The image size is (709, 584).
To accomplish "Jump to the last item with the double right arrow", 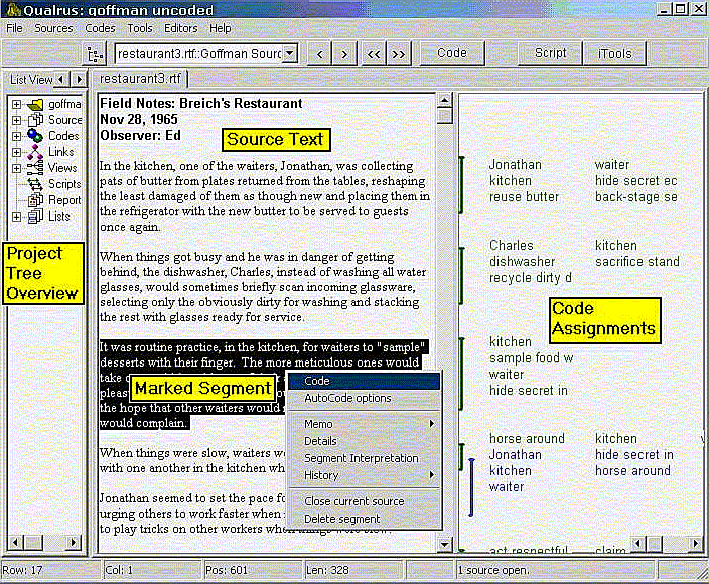I will (x=399, y=53).
